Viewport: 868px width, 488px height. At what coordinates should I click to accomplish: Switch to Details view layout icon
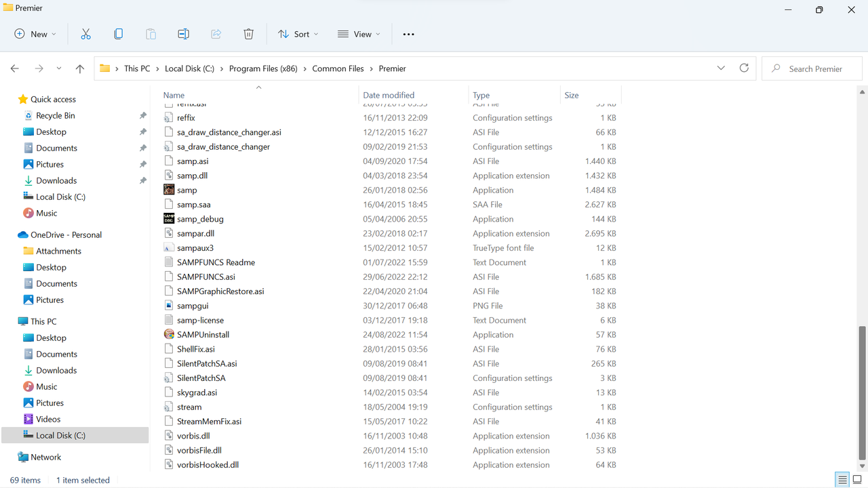pyautogui.click(x=842, y=480)
